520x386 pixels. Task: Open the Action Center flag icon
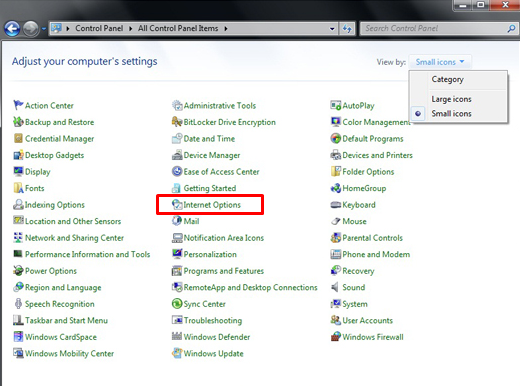click(x=18, y=105)
